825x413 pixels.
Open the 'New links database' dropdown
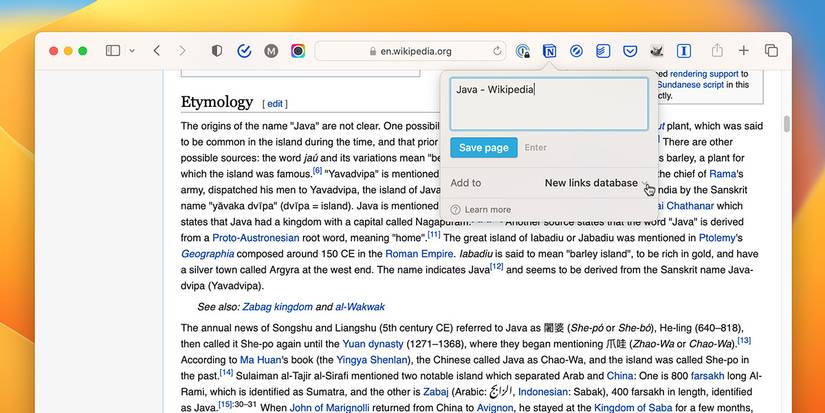tap(596, 183)
